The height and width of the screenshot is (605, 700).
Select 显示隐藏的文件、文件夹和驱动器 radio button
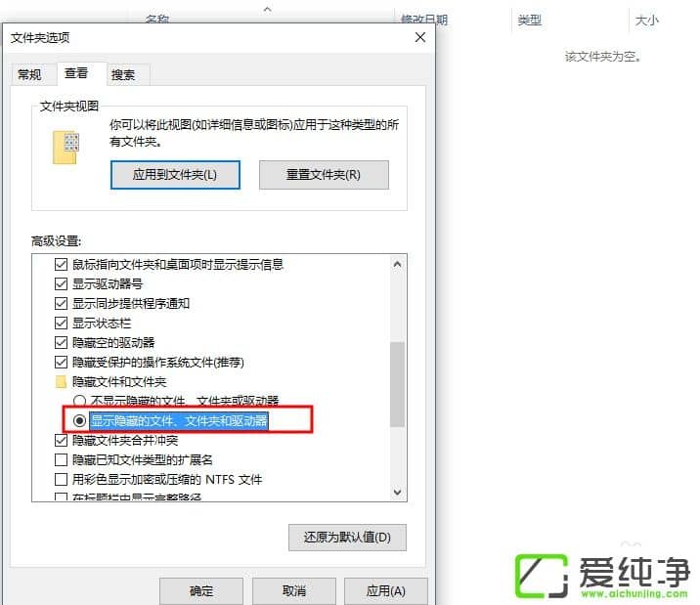pos(79,420)
